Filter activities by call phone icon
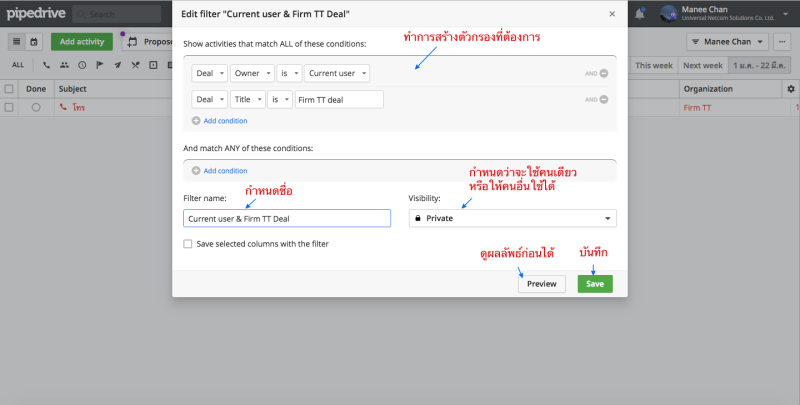800x405 pixels. [46, 65]
